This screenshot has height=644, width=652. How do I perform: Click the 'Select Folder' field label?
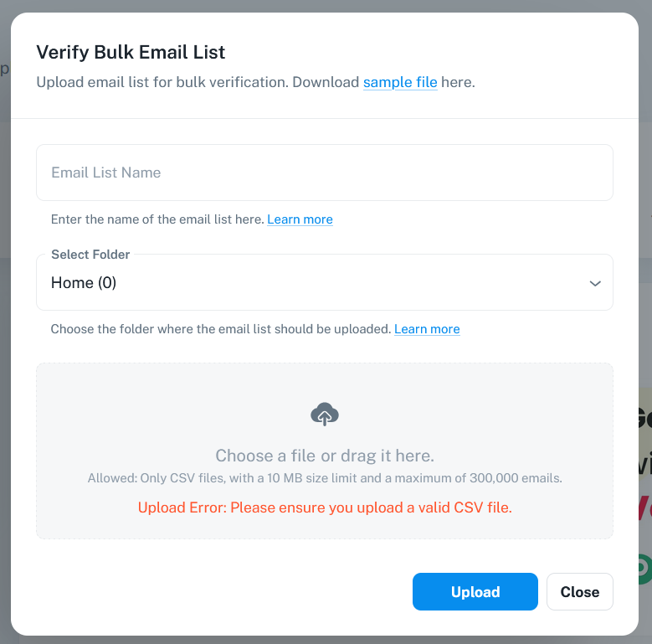90,255
